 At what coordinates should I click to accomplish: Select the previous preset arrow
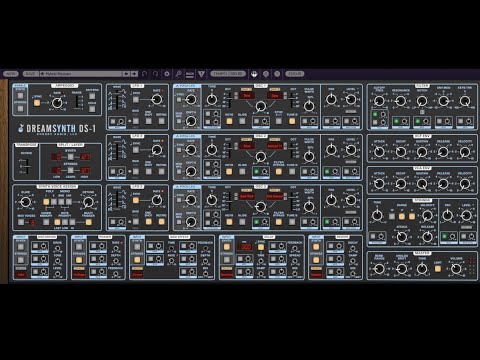click(126, 74)
